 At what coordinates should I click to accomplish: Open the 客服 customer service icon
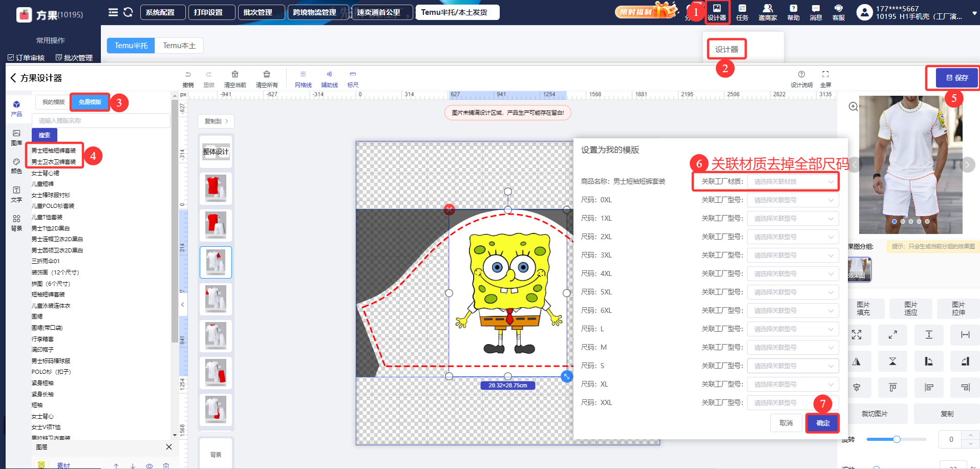(x=838, y=12)
